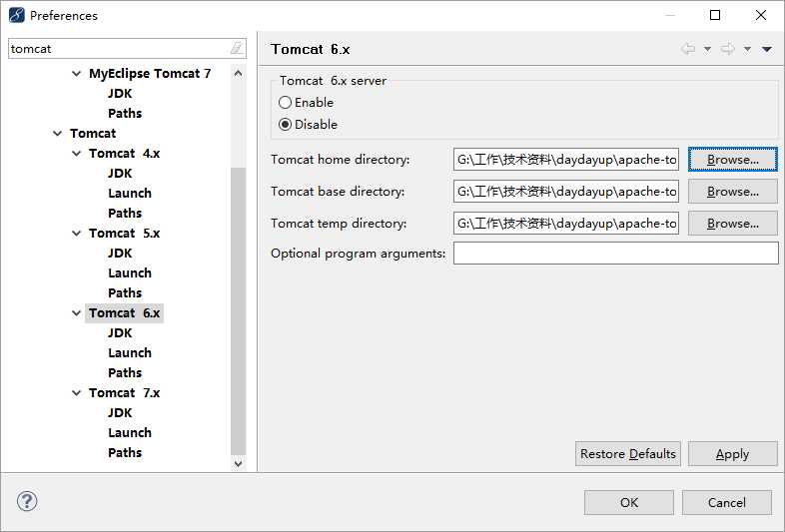Screen dimensions: 785x532
Task: Select the Enable radio button
Action: [x=285, y=102]
